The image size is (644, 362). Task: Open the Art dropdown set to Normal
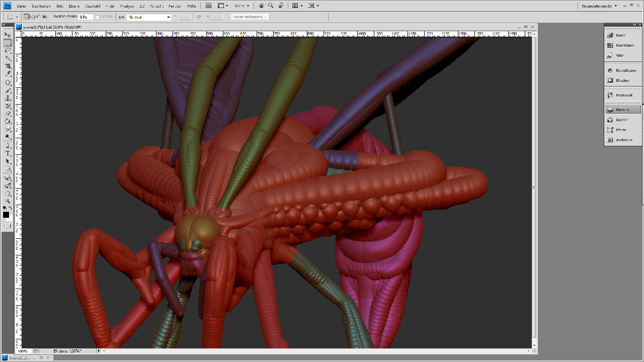click(x=149, y=17)
